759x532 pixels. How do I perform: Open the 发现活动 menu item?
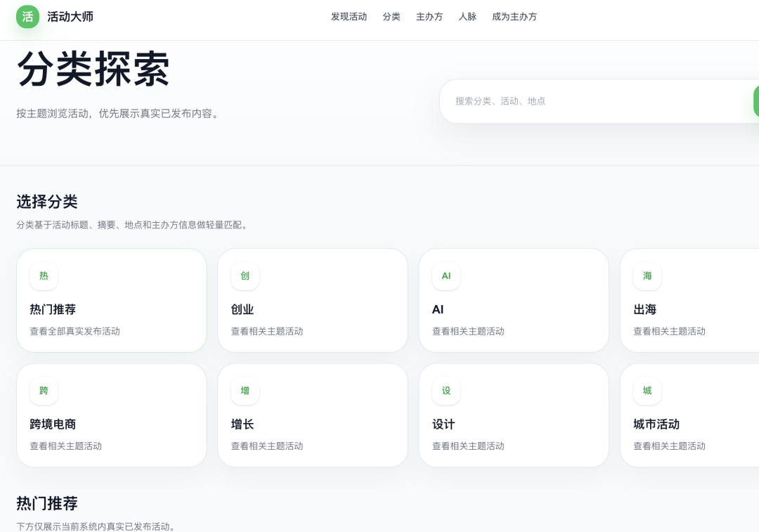[349, 16]
